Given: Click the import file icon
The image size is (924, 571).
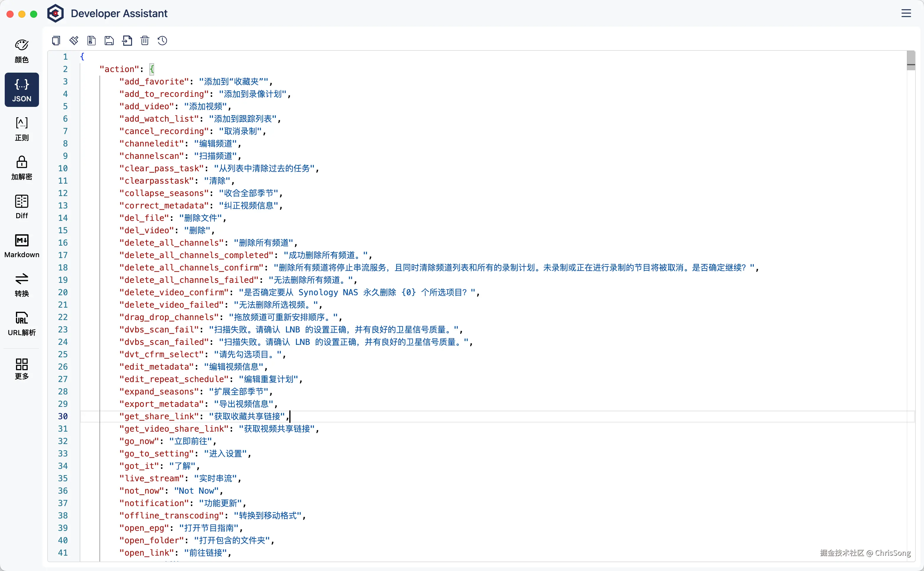Looking at the screenshot, I should [x=127, y=40].
